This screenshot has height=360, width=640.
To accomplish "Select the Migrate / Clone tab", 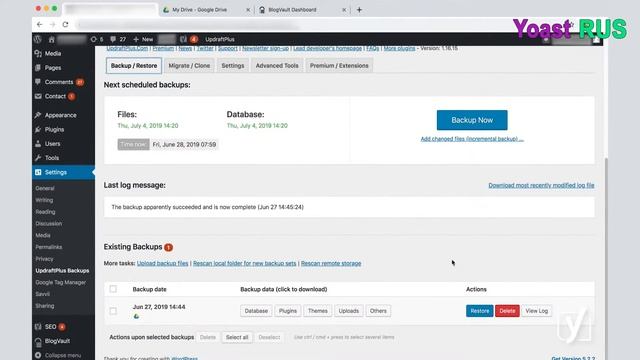I will click(x=189, y=66).
